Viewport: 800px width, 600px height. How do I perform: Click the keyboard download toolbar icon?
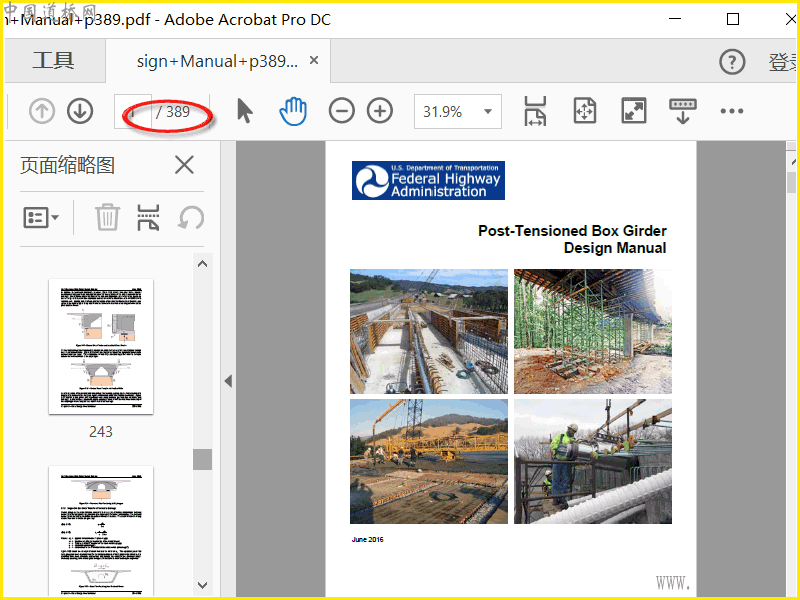tap(683, 112)
